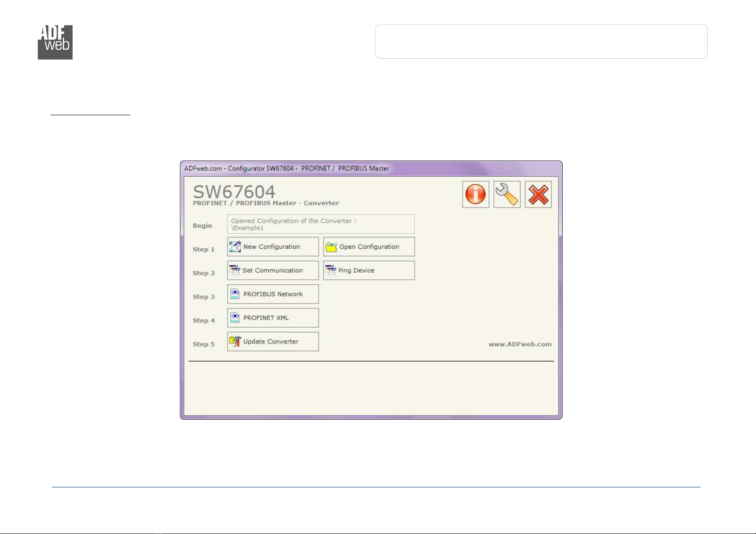Start a New Configuration
756x534 pixels.
point(273,247)
